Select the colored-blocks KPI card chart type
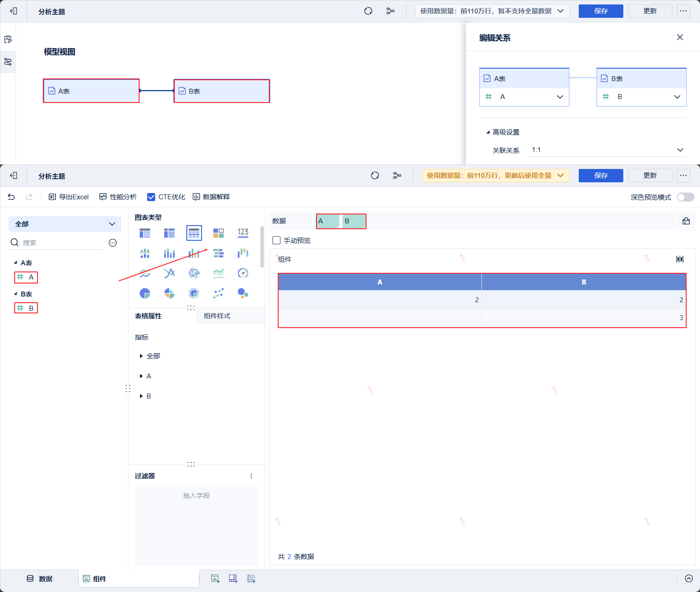This screenshot has width=700, height=592. coord(218,233)
